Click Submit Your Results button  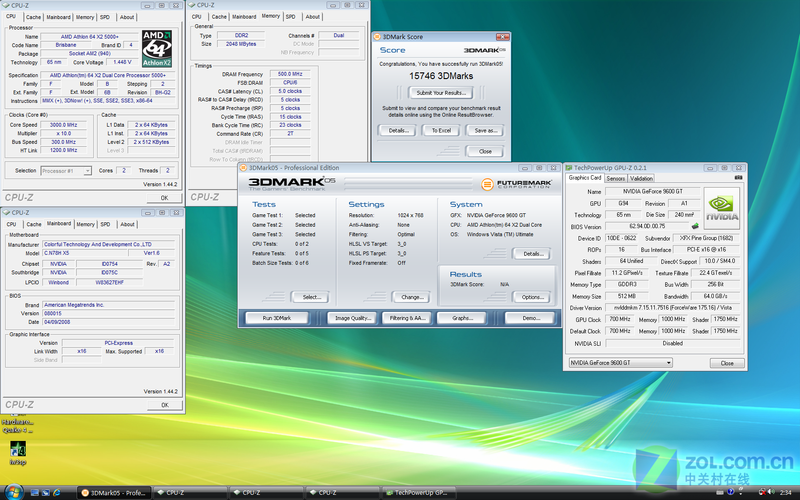click(441, 93)
